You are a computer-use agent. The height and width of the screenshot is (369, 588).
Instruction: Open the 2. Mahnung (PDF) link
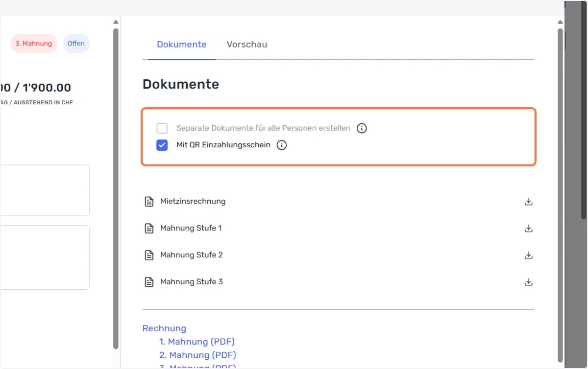point(197,355)
